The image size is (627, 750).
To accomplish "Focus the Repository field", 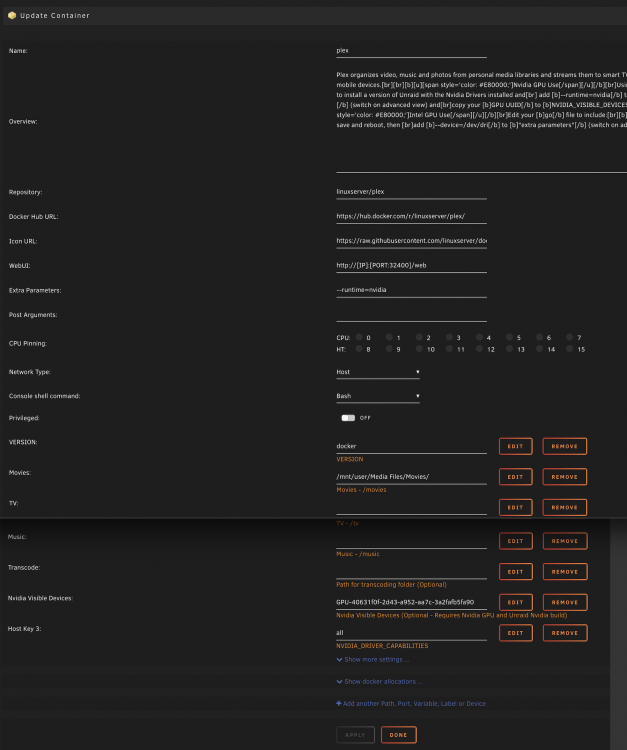I will point(411,192).
